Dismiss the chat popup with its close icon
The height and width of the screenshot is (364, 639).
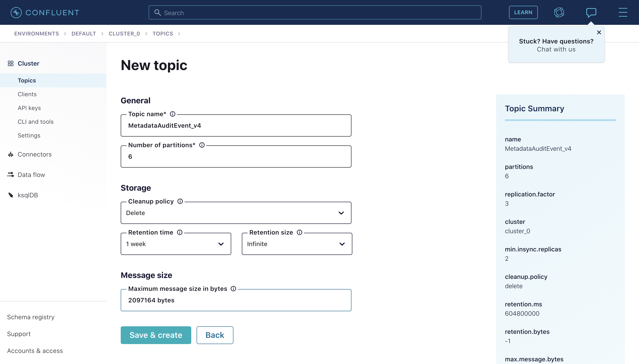(x=599, y=32)
